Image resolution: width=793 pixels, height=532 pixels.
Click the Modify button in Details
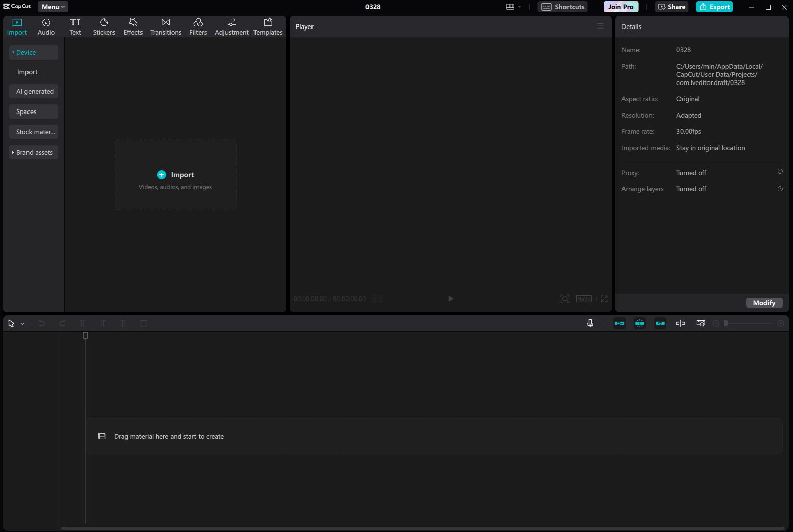tap(764, 303)
